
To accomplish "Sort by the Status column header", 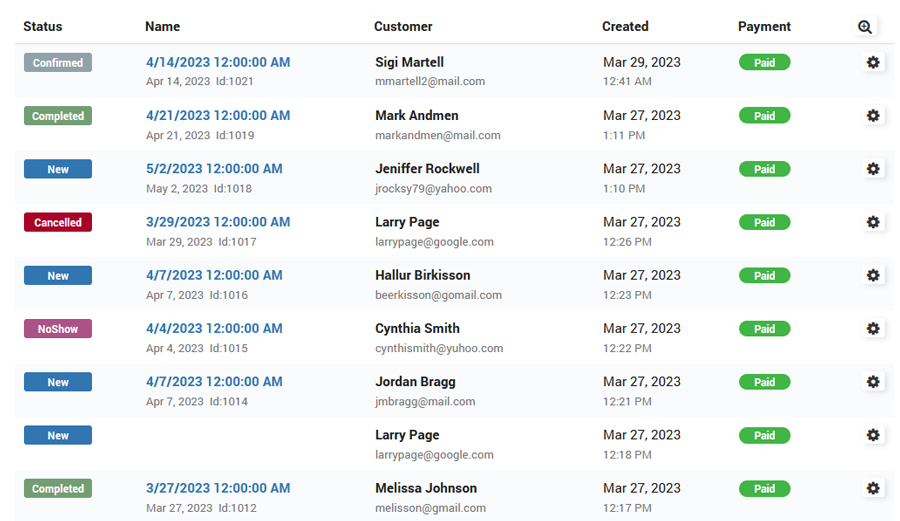I will 43,26.
